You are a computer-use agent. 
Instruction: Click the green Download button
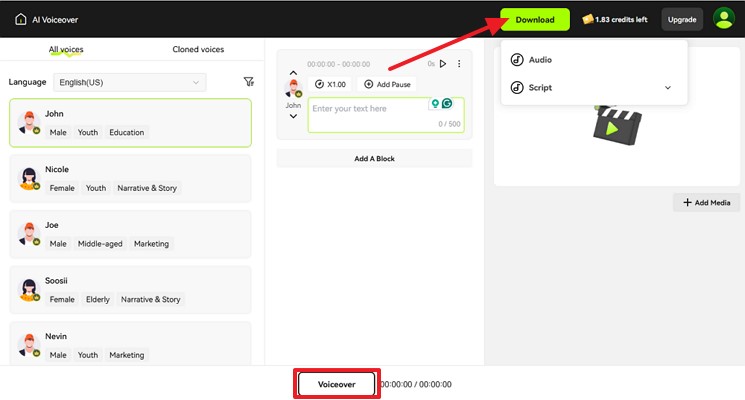tap(535, 19)
